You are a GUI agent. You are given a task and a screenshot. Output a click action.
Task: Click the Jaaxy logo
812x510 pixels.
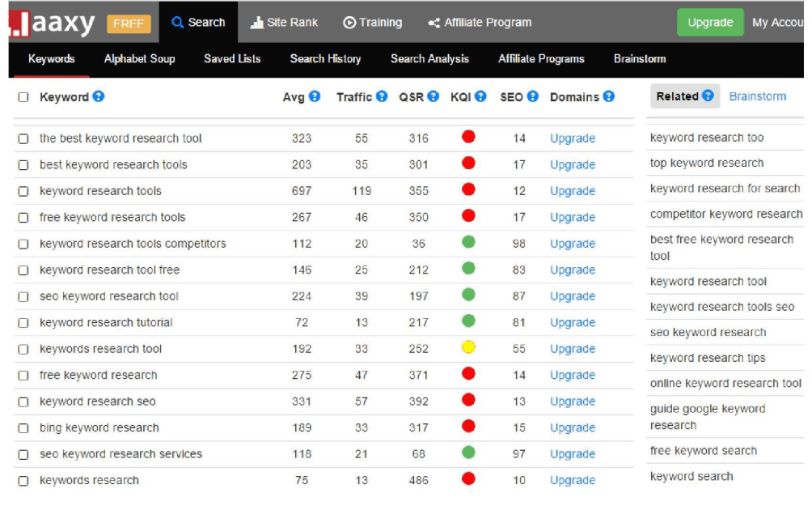tap(52, 23)
